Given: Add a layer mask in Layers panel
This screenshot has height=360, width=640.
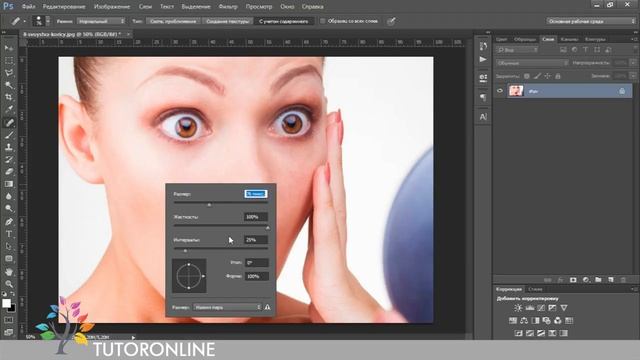Looking at the screenshot, I should 573,280.
